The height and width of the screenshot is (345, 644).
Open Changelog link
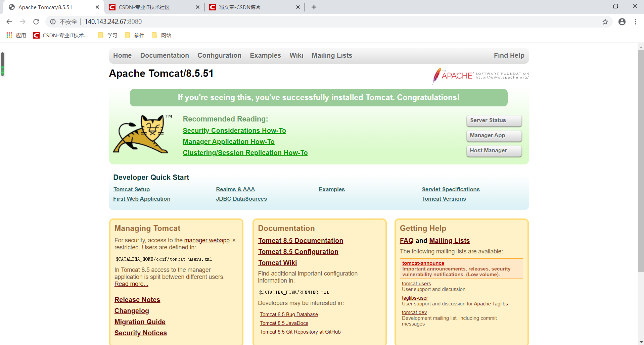coord(132,311)
